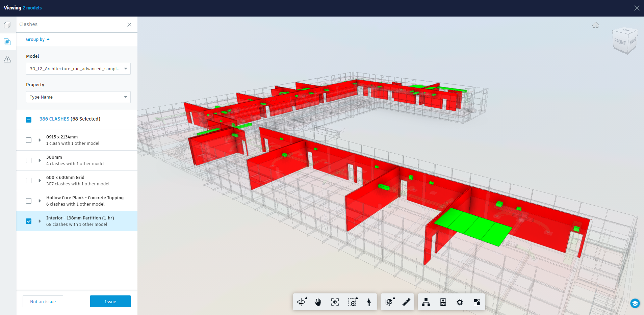Click the Not an issue button
The image size is (644, 315).
pyautogui.click(x=43, y=301)
